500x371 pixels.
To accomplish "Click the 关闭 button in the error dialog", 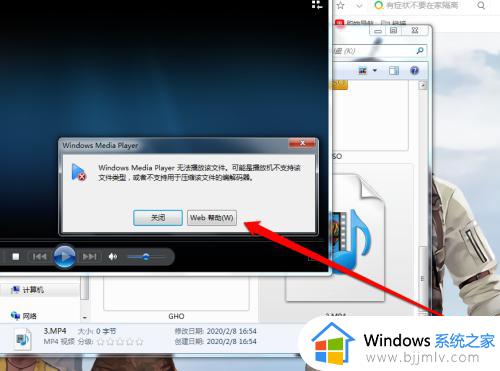I will click(x=158, y=218).
